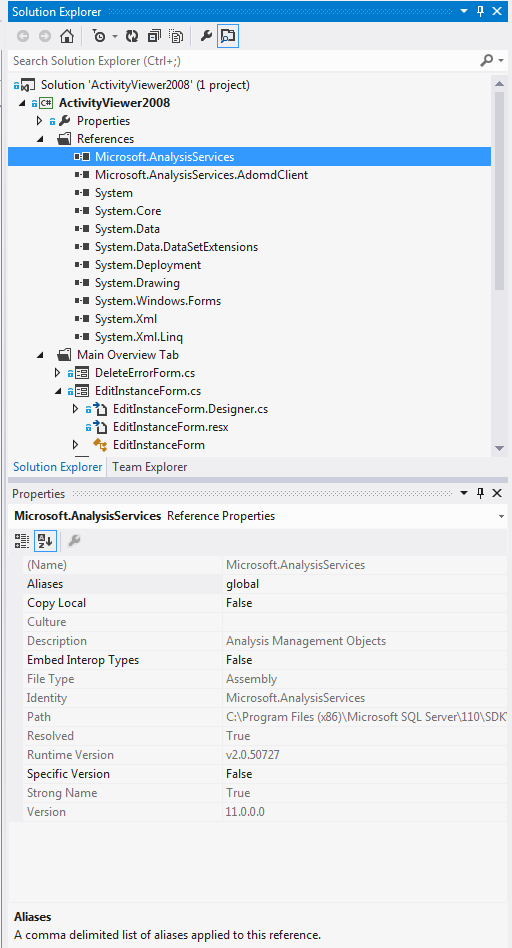The height and width of the screenshot is (948, 512).
Task: Click the Solution Explorer vertical scrollbar thumb
Action: coord(499,192)
